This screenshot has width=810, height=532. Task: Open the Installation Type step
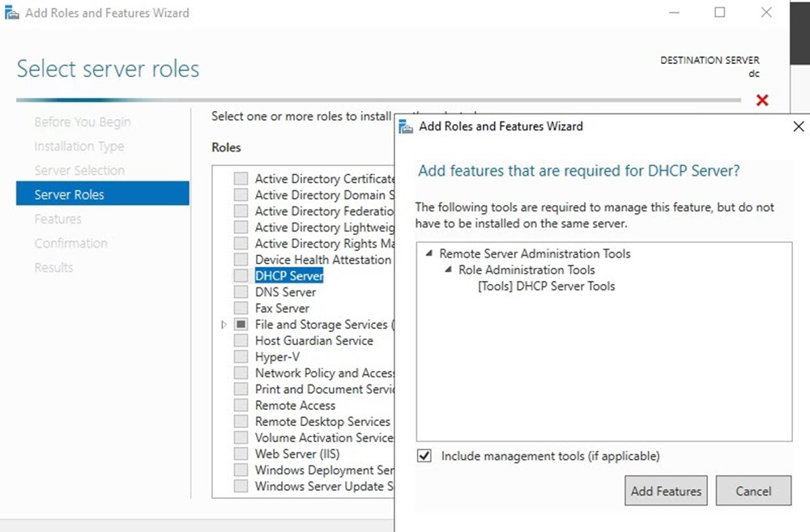(x=79, y=147)
